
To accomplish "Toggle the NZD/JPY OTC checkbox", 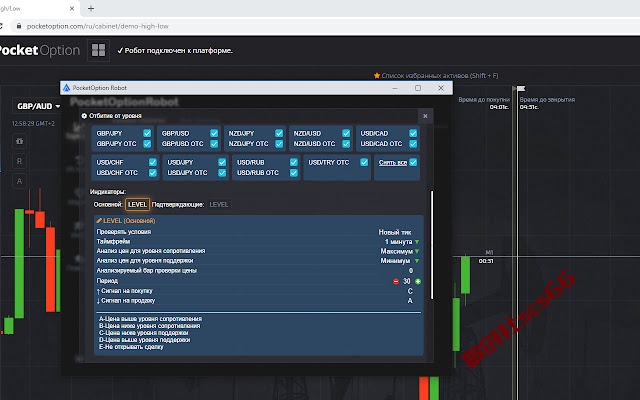I will (279, 144).
